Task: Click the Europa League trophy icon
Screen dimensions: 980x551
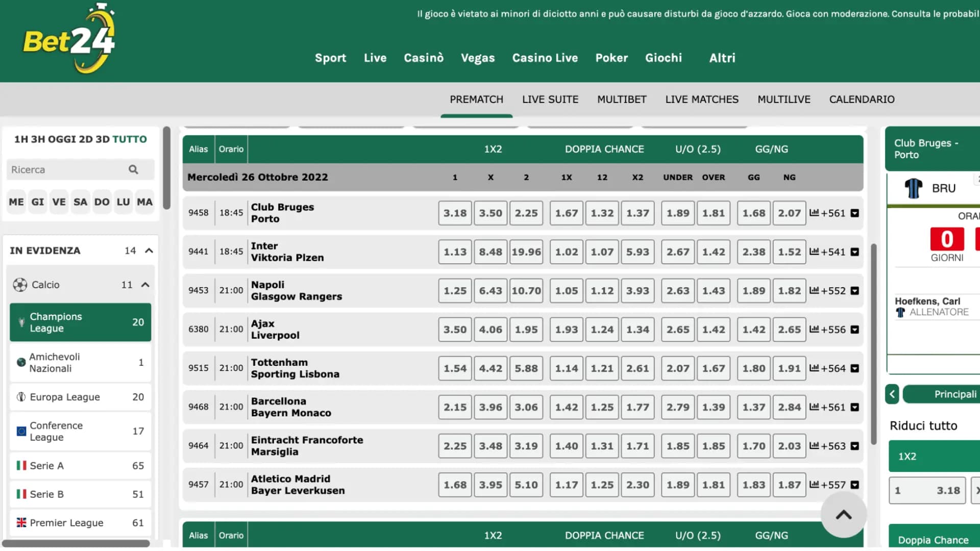Action: [20, 396]
